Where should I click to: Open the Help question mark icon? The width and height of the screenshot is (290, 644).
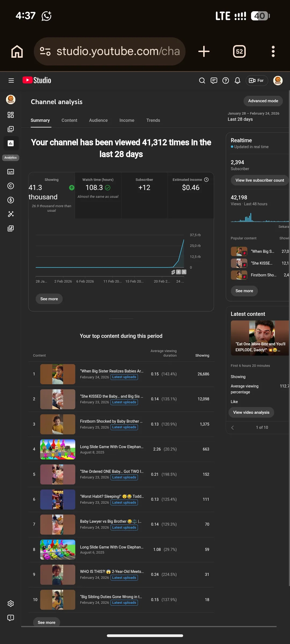(226, 80)
